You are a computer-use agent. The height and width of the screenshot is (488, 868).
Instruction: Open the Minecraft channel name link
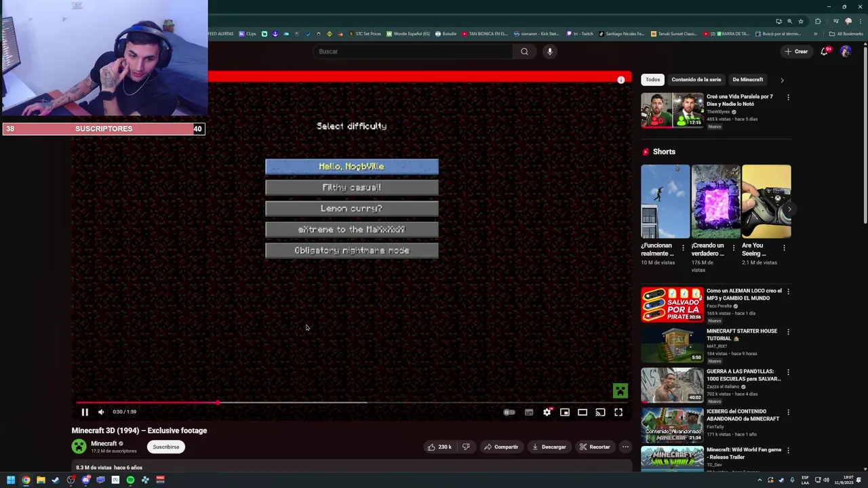[104, 443]
